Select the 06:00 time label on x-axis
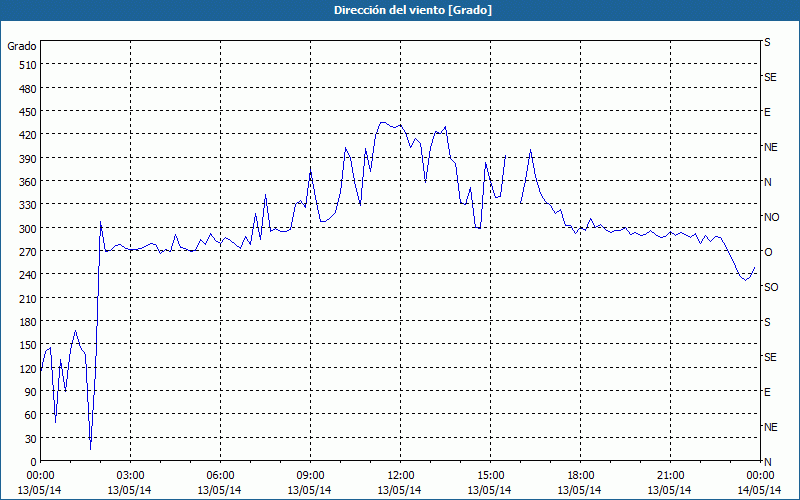The image size is (800, 500). [x=220, y=476]
